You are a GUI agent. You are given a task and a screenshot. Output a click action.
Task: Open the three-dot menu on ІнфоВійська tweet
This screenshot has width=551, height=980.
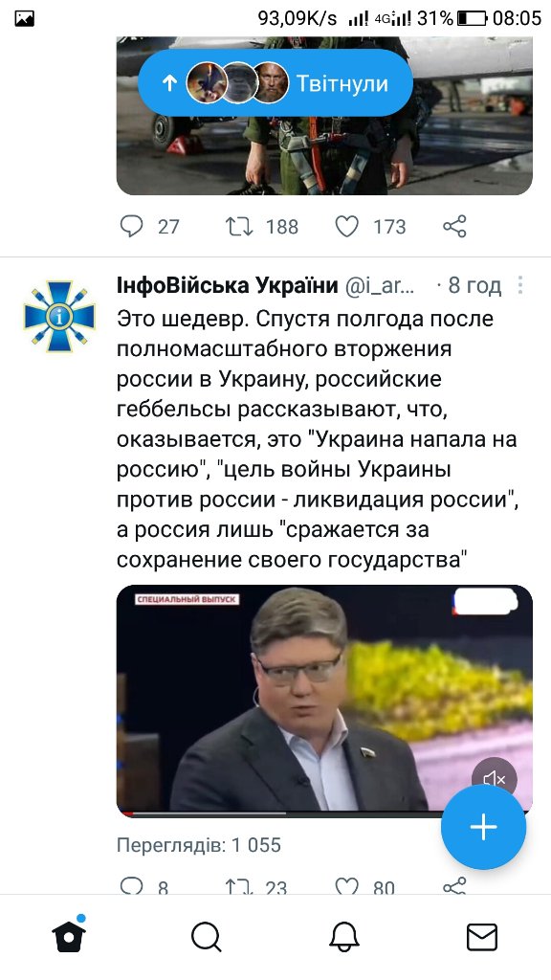[520, 285]
